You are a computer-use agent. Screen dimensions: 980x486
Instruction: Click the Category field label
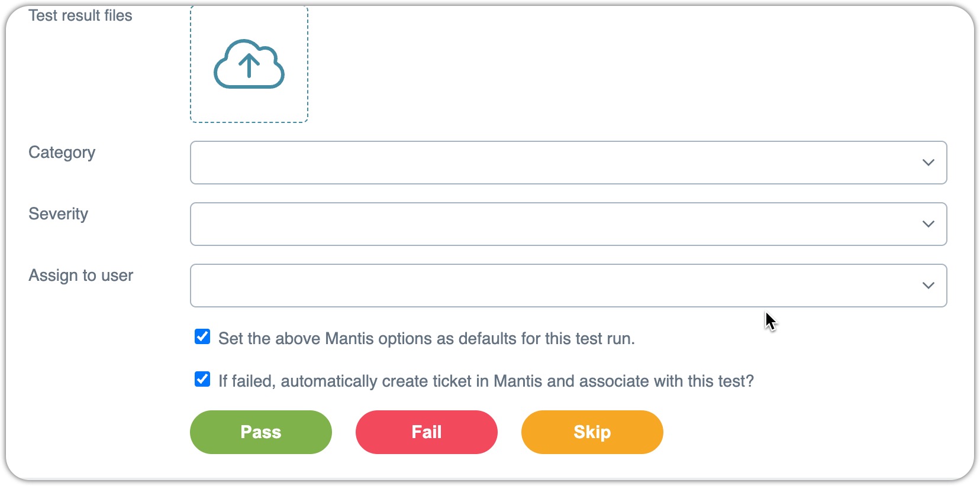[62, 153]
